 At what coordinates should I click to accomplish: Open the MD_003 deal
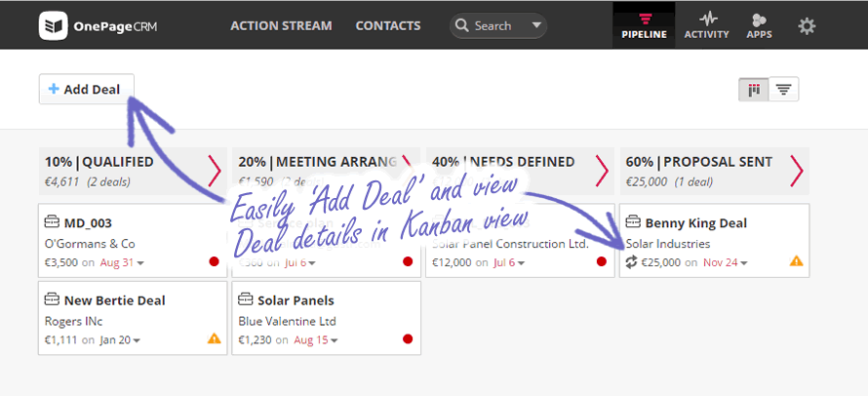tap(88, 223)
